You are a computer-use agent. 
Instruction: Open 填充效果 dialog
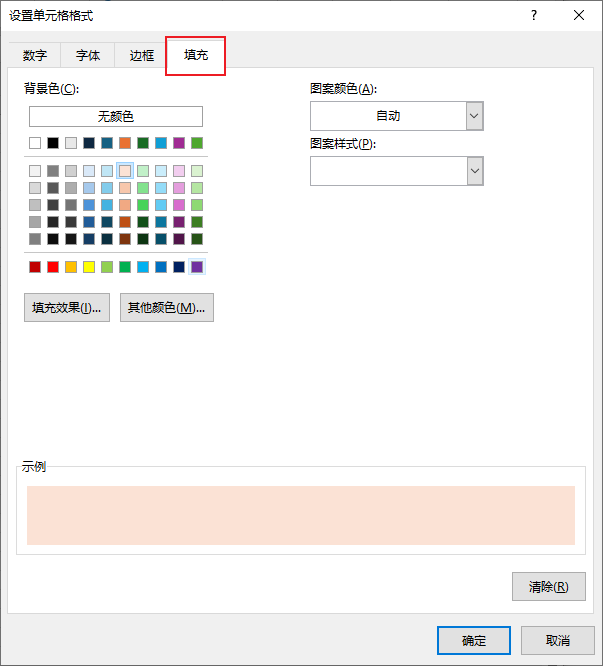tap(67, 308)
